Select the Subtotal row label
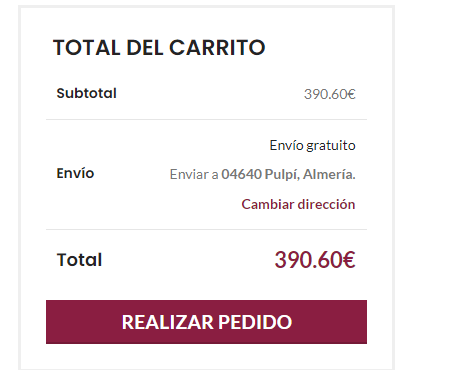The width and height of the screenshot is (467, 370). [86, 93]
